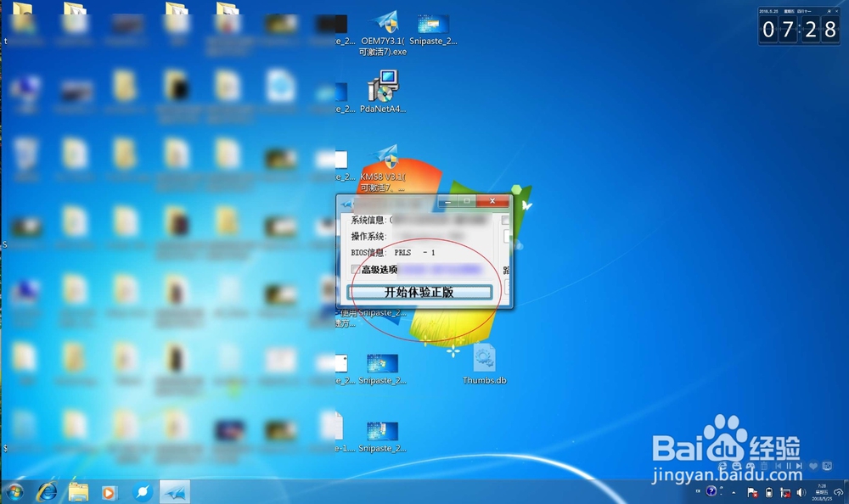This screenshot has height=504, width=849.
Task: Select the PdaNetA4 installer desktop icon
Action: 383,91
